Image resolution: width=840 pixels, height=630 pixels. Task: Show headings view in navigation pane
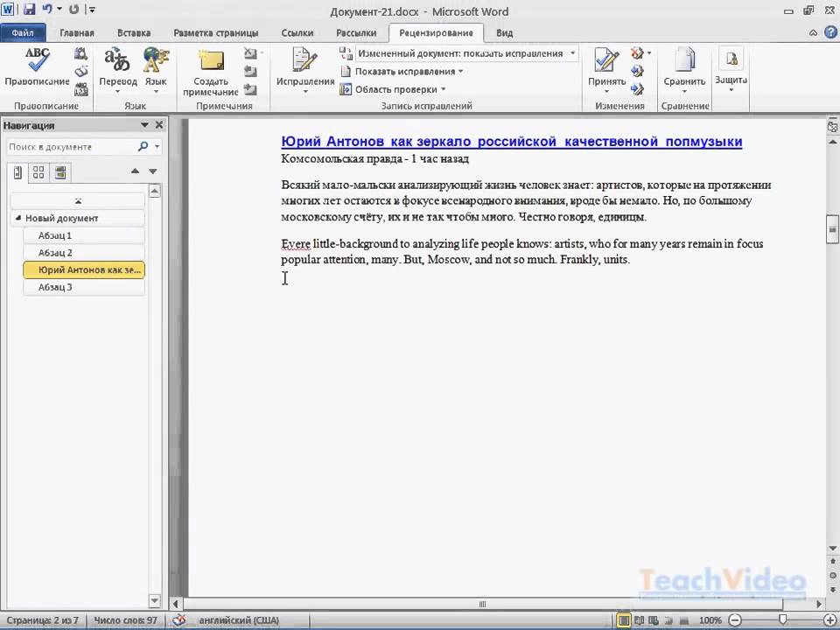point(17,172)
